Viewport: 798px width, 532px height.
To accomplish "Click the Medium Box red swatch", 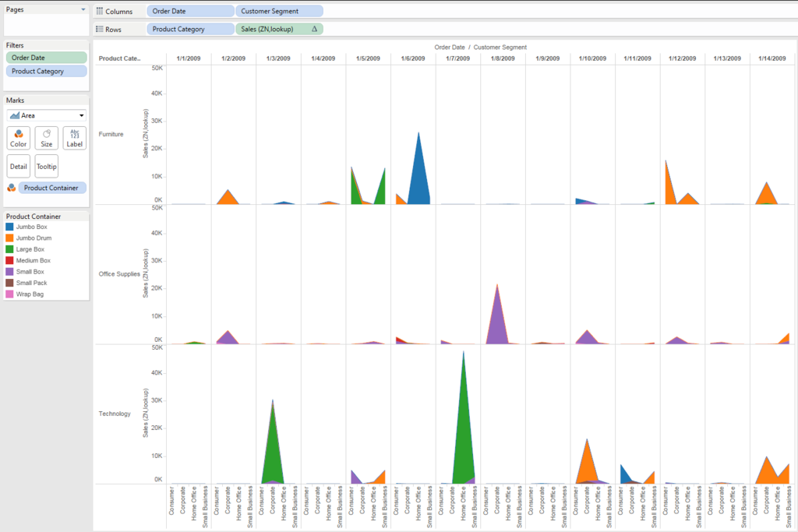I will (9, 260).
